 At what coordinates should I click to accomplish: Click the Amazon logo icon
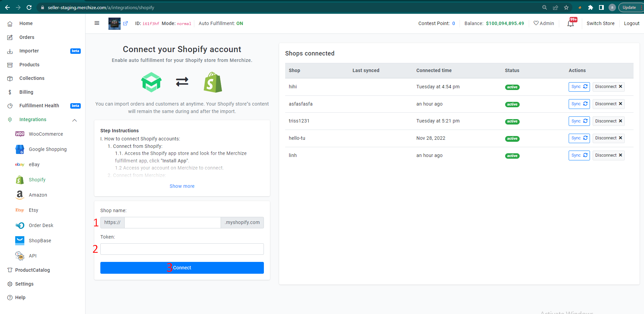[20, 195]
